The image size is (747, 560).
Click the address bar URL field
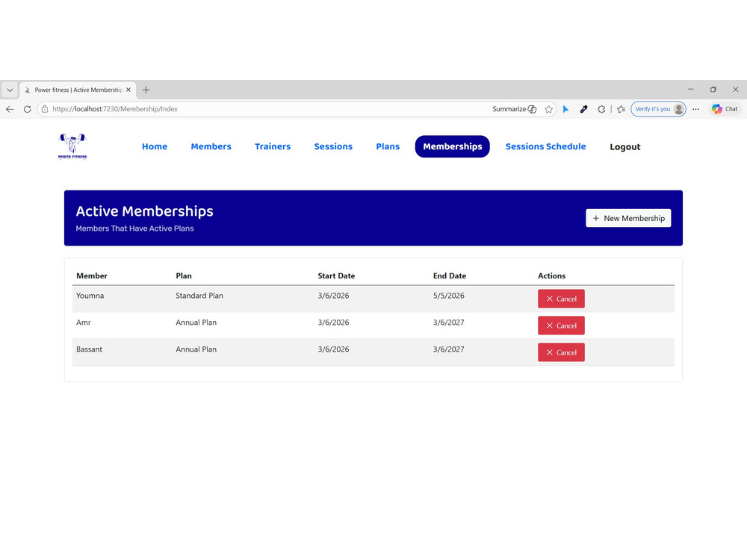point(267,109)
